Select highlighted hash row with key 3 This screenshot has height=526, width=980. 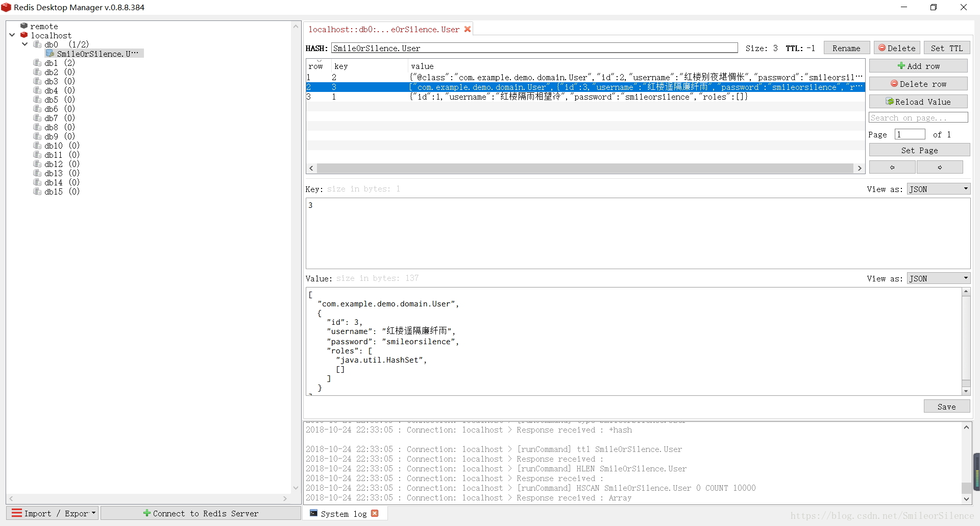(x=585, y=87)
